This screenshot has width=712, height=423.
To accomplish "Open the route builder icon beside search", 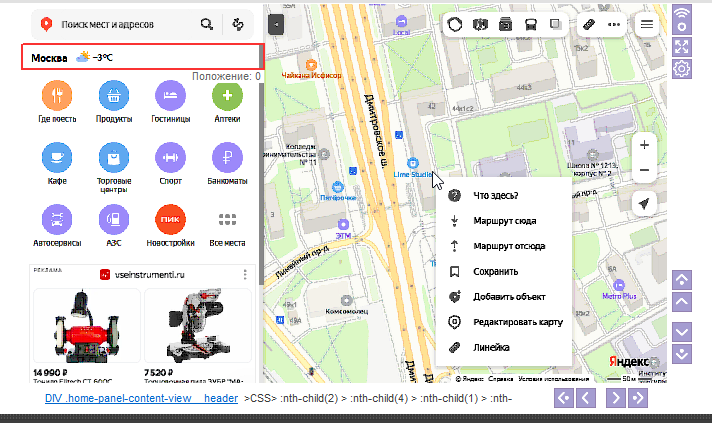I will pos(238,24).
